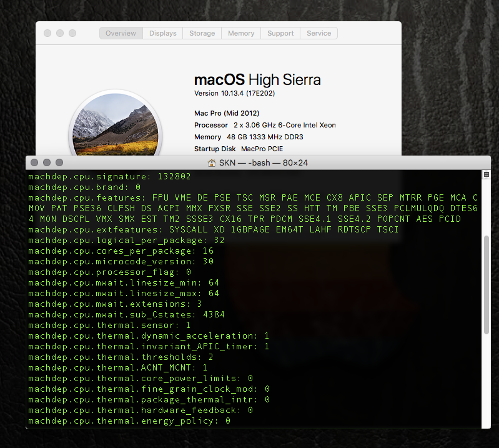Close the About This Mac window
This screenshot has height=448, width=499.
[47, 33]
